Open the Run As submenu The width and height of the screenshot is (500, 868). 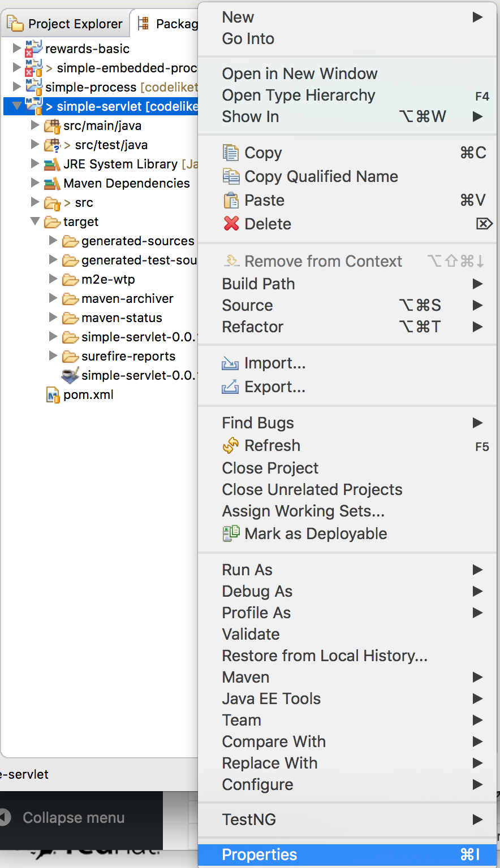(247, 570)
